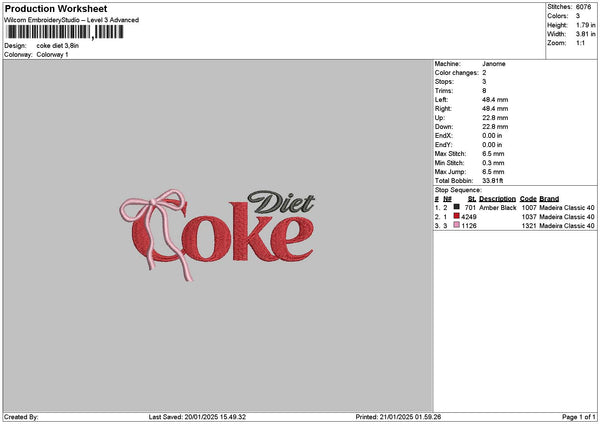Click 'Wilcom EmbroideryStudio – Level 3 Advanced' text
This screenshot has height=424, width=600.
[72, 20]
